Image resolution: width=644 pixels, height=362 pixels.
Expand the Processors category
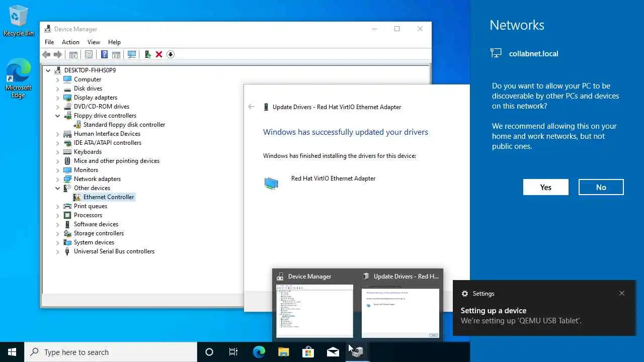[x=58, y=215]
